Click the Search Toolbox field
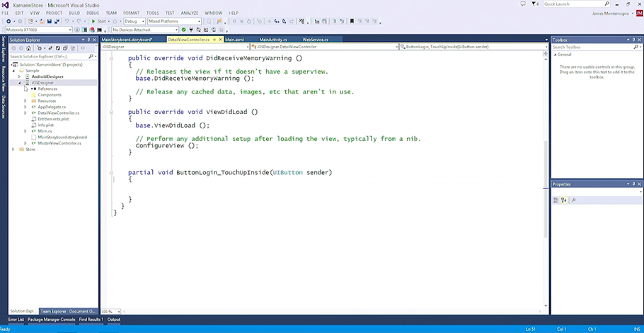 [x=594, y=47]
